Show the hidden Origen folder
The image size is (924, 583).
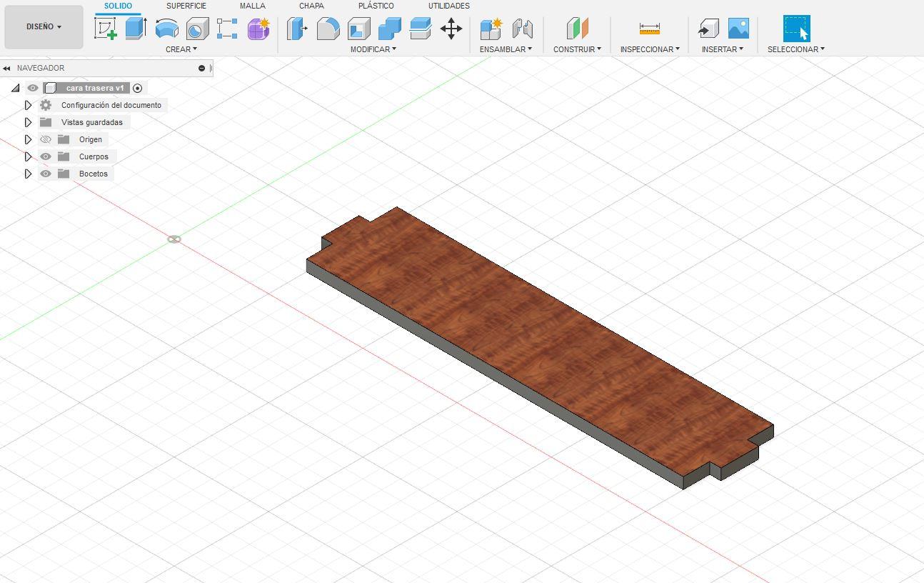coord(46,139)
